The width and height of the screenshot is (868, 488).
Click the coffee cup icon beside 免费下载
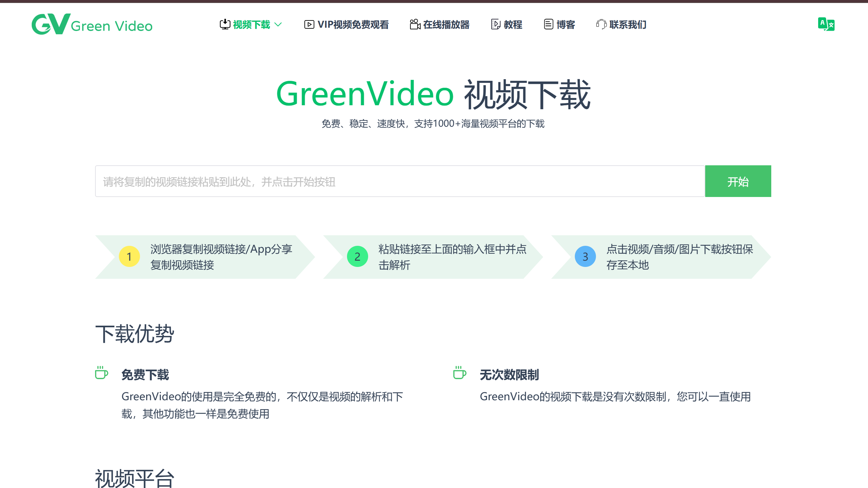click(101, 373)
